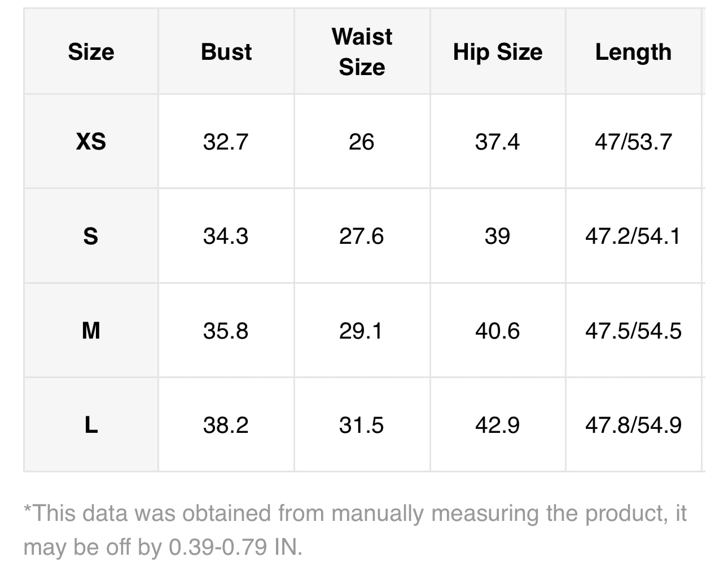Select the Bust column header

pos(226,52)
